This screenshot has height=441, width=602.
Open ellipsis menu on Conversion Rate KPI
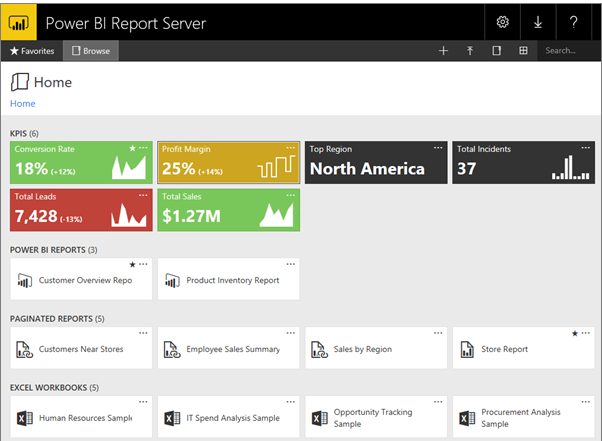[x=143, y=148]
